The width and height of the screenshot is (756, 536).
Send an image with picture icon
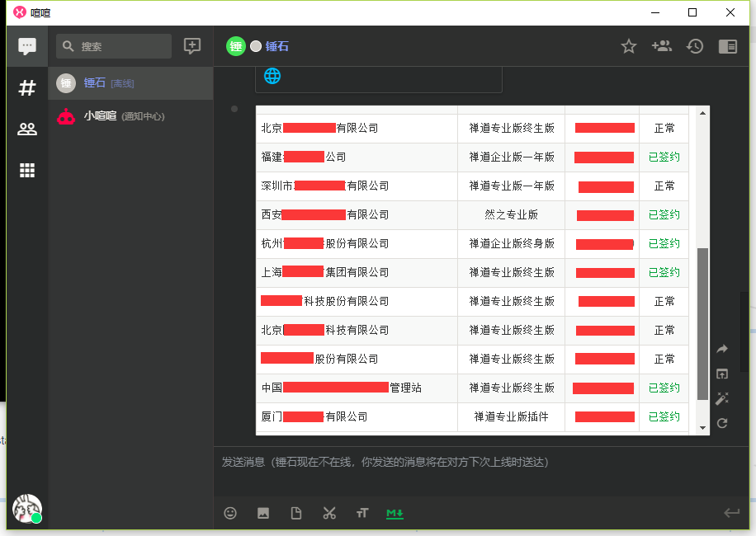(x=263, y=514)
